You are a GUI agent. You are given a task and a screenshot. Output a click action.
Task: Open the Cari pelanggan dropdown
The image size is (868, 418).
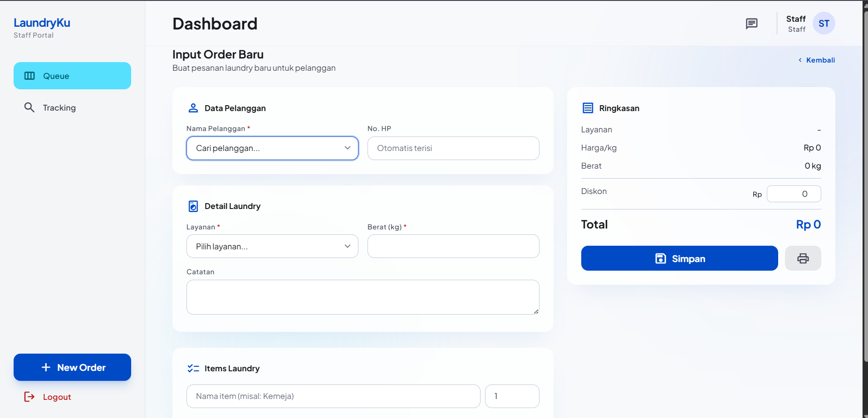click(x=272, y=148)
